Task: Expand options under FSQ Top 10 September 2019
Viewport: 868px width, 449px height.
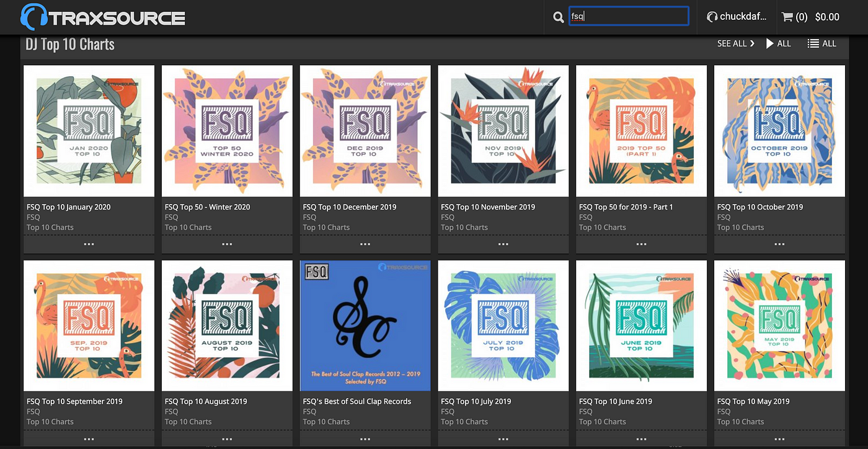Action: coord(89,439)
